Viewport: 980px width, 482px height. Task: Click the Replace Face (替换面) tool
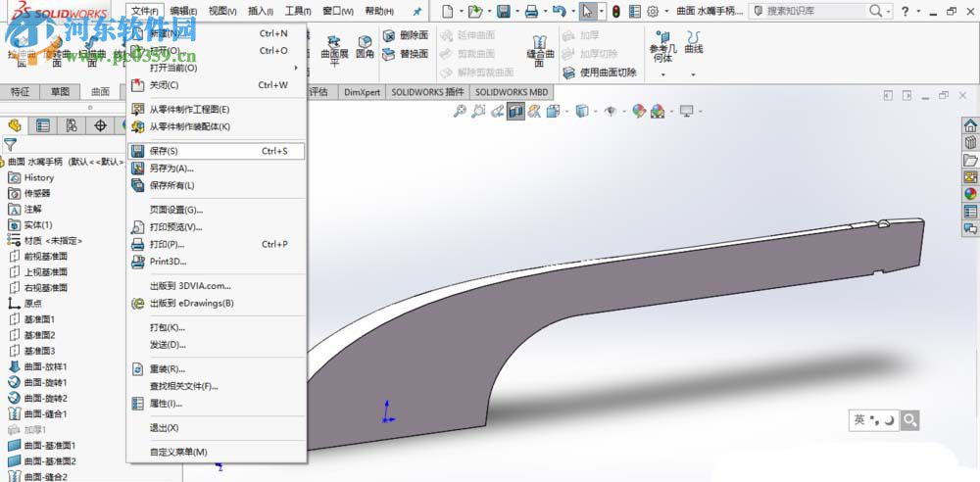point(405,55)
